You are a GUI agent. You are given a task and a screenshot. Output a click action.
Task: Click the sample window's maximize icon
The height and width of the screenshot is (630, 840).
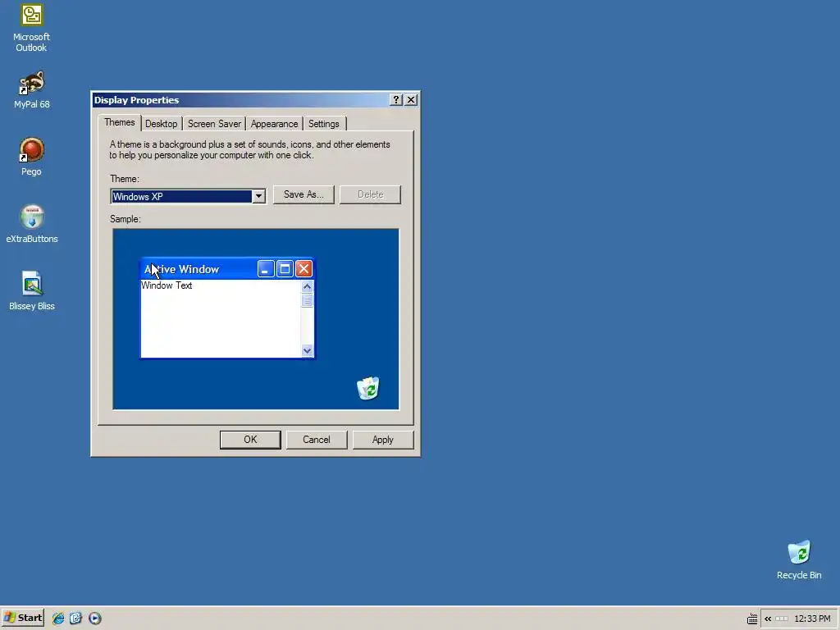point(285,269)
